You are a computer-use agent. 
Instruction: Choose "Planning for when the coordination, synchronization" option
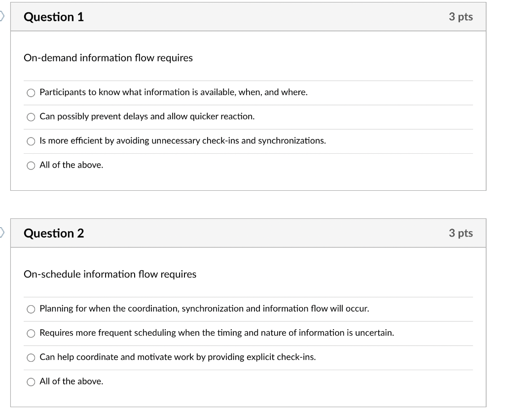pyautogui.click(x=31, y=309)
